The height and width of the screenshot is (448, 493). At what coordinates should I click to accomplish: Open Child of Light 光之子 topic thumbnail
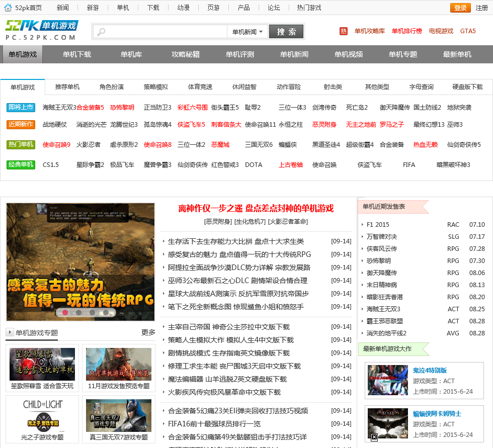coord(42,415)
